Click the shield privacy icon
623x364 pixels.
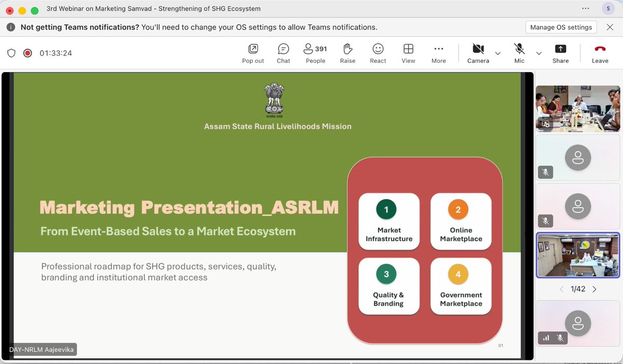[11, 53]
